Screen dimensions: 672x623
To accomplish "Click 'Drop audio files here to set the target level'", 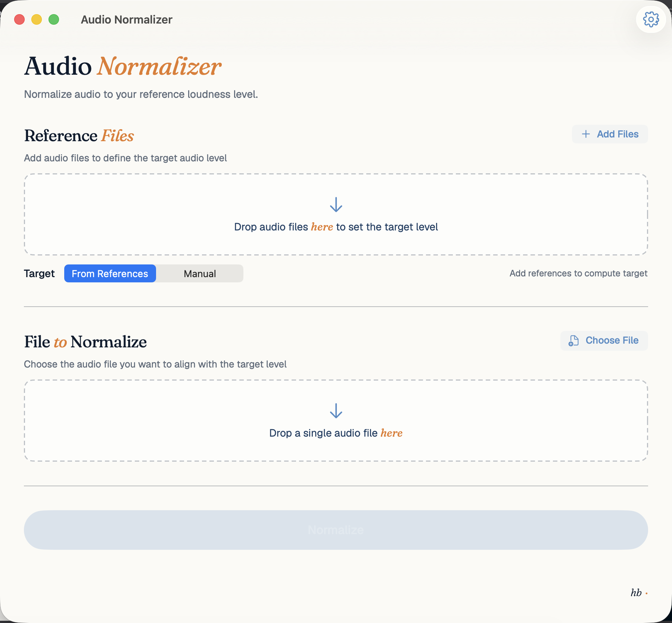I will (x=336, y=227).
